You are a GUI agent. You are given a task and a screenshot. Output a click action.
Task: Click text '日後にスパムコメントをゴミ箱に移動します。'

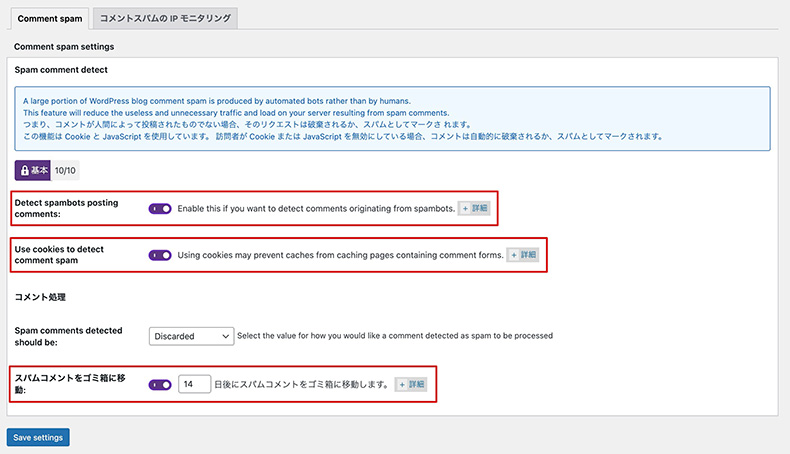point(302,384)
